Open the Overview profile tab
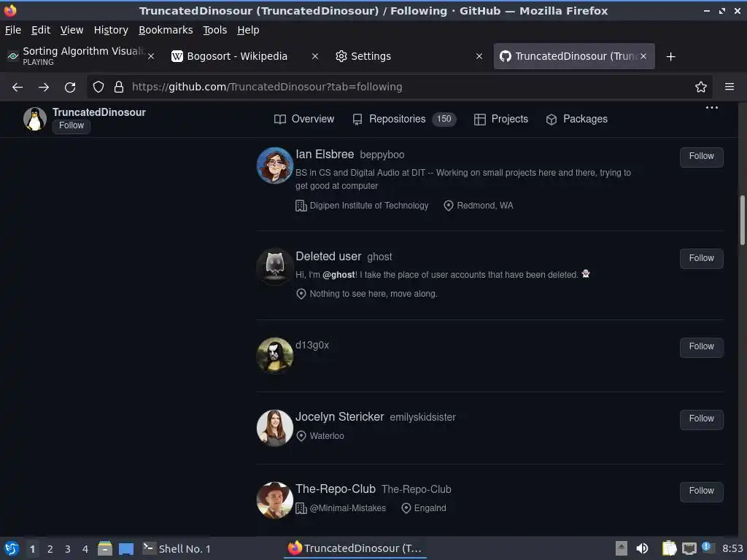Image resolution: width=747 pixels, height=560 pixels. coord(304,119)
